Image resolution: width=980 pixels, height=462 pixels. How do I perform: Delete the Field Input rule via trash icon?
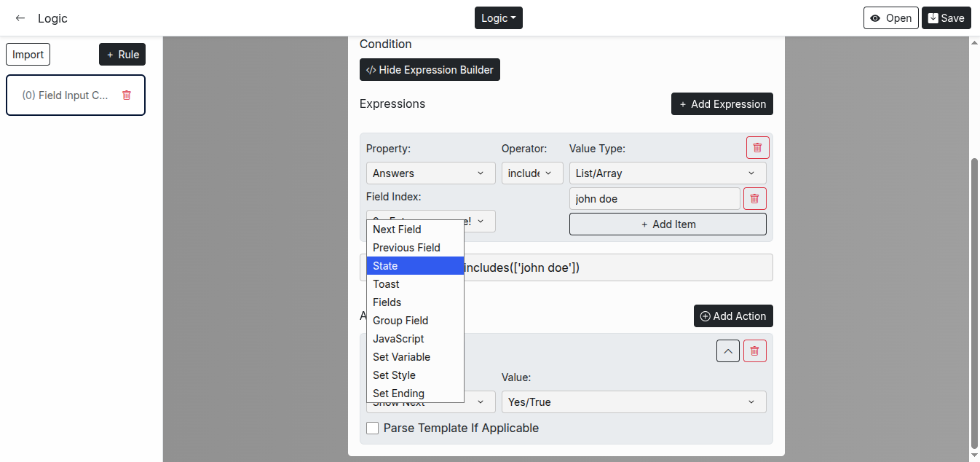[x=127, y=95]
